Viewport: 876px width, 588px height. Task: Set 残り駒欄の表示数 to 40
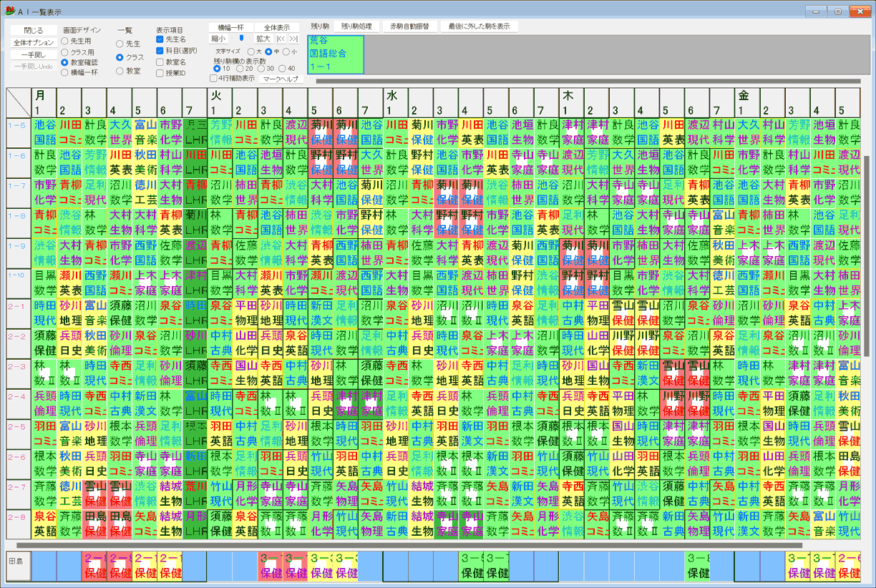pyautogui.click(x=287, y=69)
